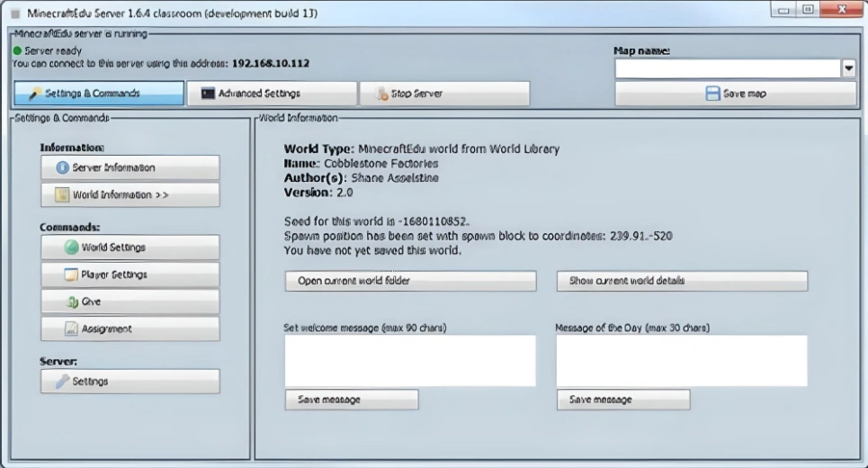
Task: Click the paper icon on Assignment
Action: point(71,328)
